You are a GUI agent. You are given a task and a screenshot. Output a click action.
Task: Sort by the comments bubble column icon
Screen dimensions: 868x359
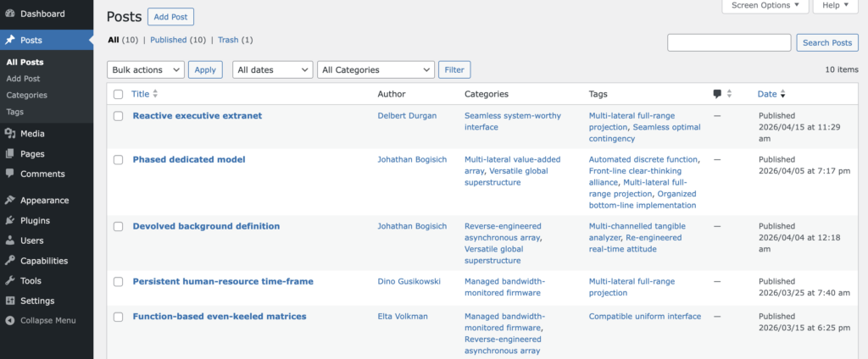click(718, 94)
